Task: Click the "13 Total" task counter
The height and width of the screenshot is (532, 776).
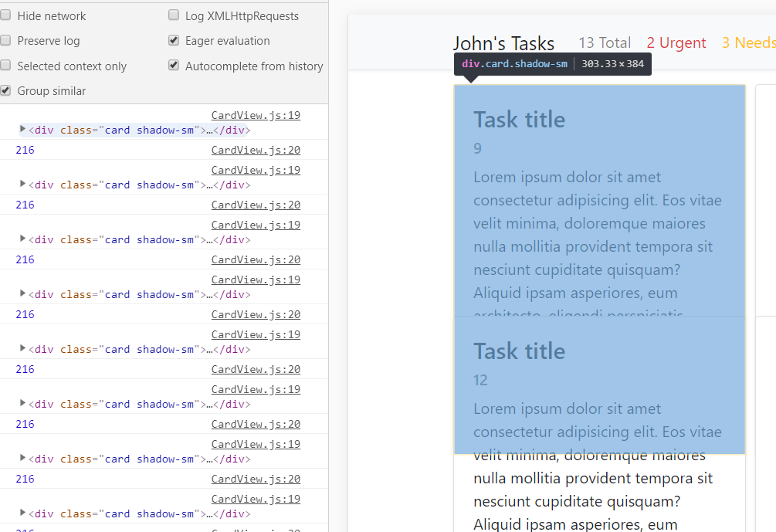Action: click(605, 42)
